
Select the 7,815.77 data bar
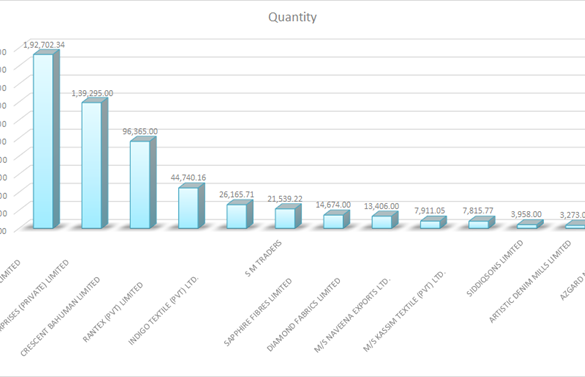[481, 222]
